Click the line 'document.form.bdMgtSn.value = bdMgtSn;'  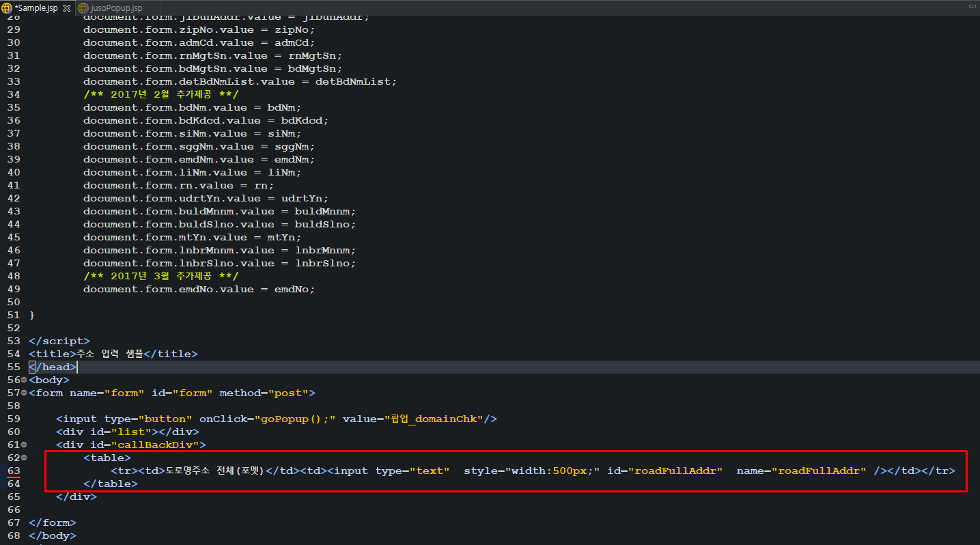[212, 68]
